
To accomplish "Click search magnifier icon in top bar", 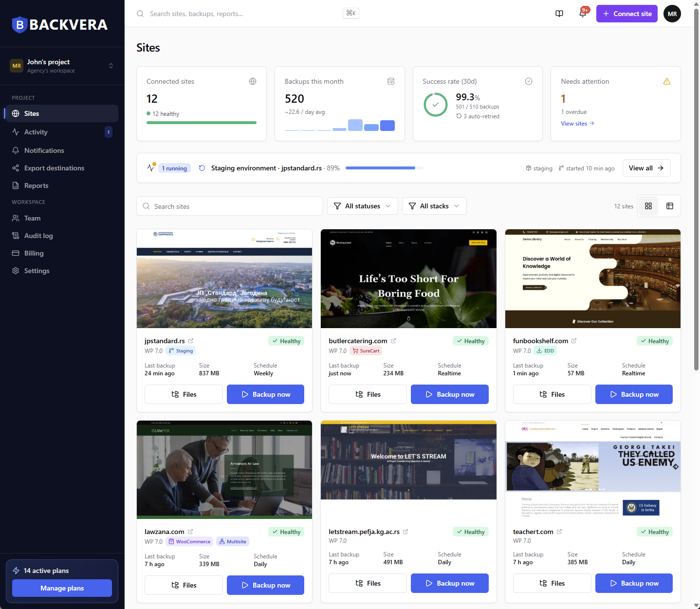I will pyautogui.click(x=140, y=14).
